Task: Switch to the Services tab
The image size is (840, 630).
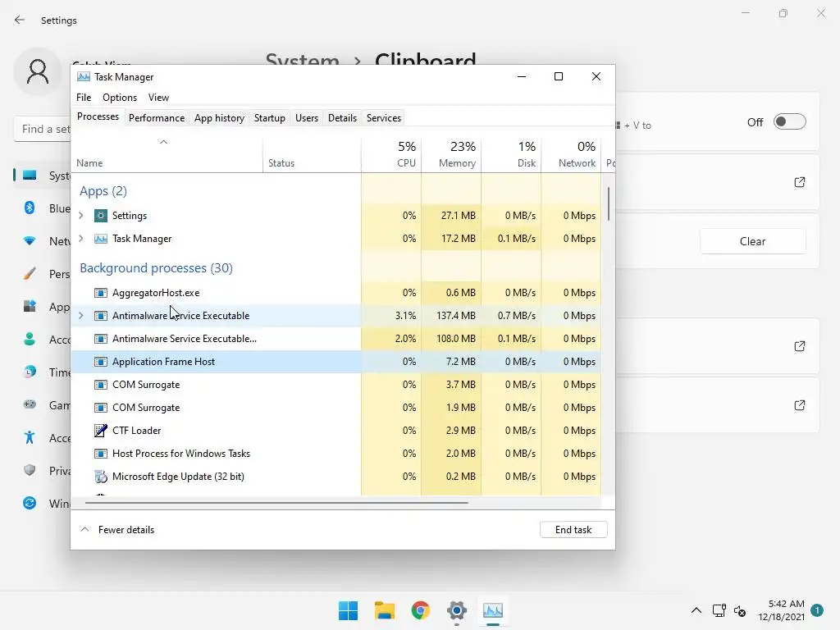Action: click(x=384, y=118)
